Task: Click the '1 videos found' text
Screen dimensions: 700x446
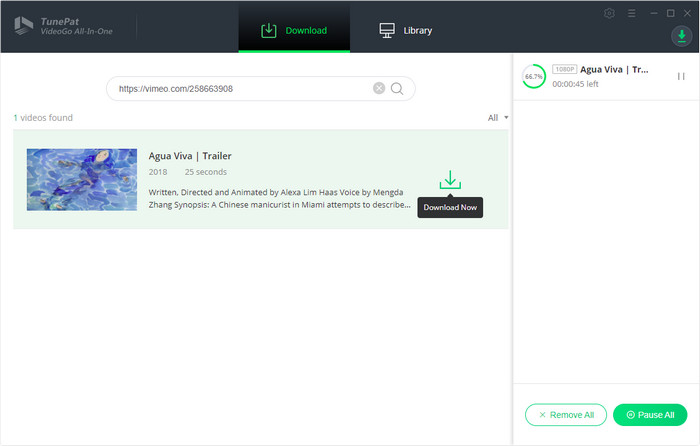Action: point(43,118)
